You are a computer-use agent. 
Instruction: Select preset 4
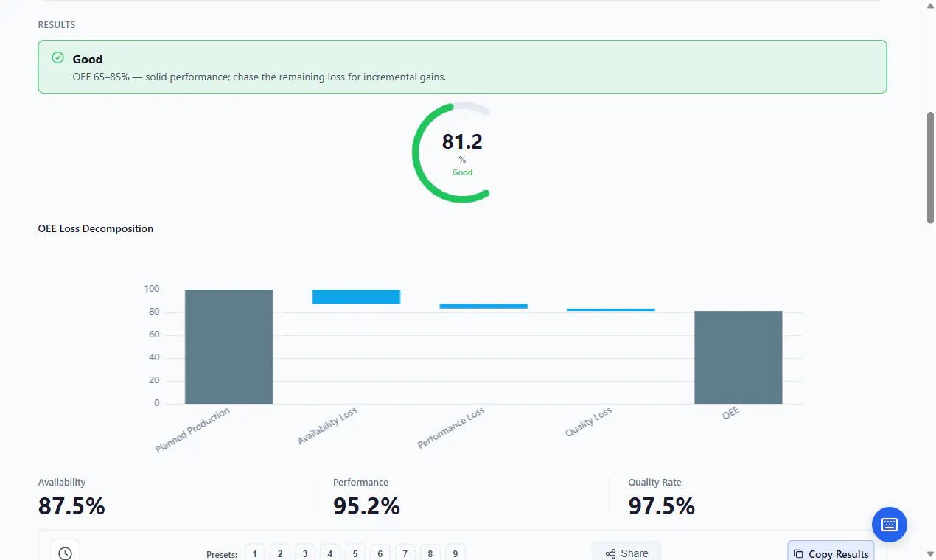tap(330, 553)
